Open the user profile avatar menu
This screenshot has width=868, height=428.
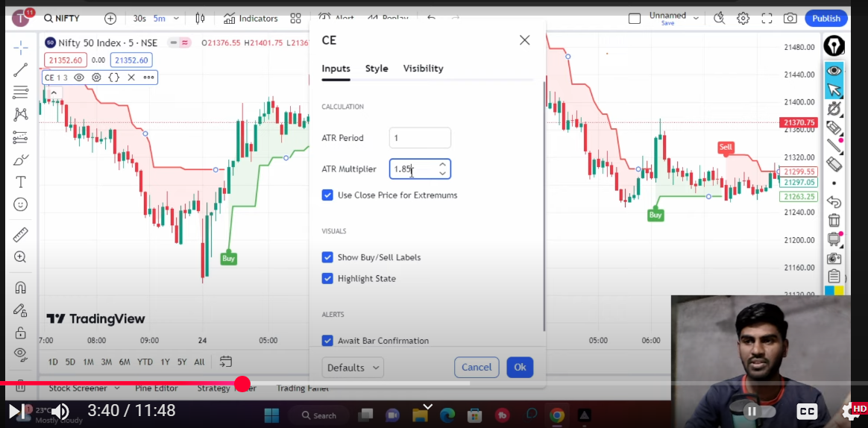click(x=20, y=19)
